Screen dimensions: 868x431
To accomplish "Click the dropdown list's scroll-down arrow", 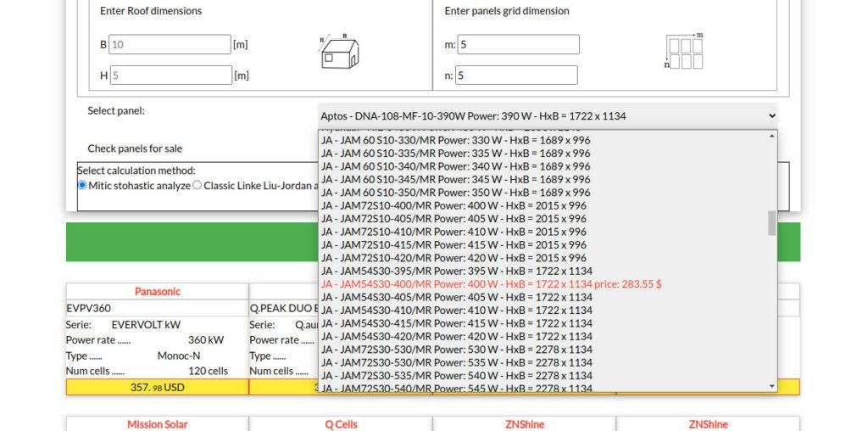I will coord(771,385).
